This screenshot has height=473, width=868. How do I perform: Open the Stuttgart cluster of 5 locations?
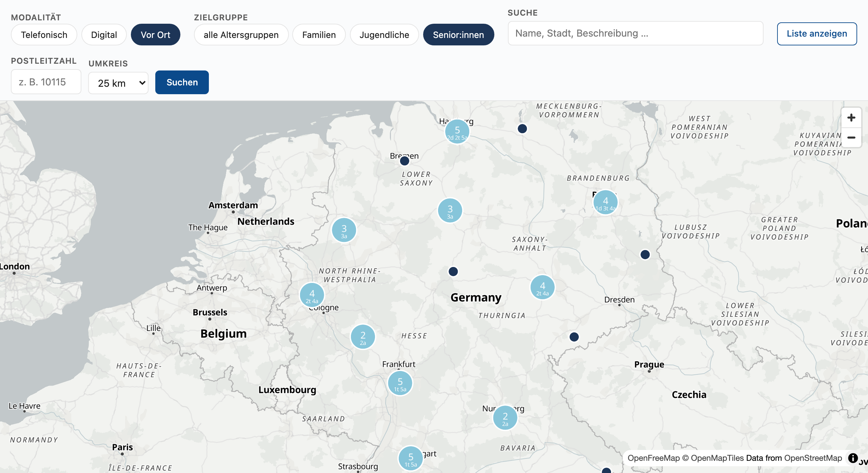click(x=411, y=458)
